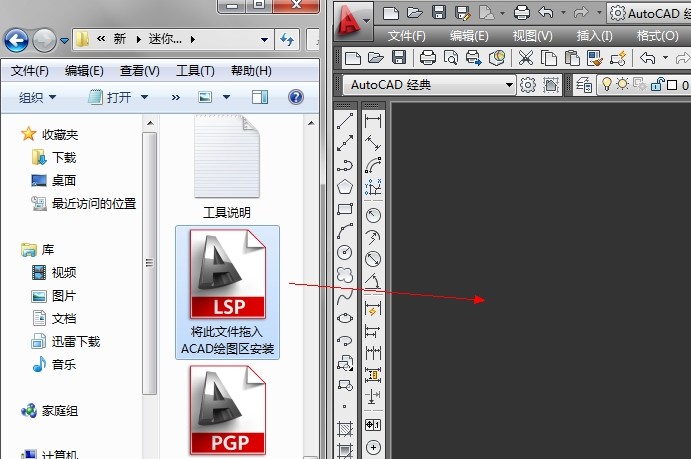
Task: Click the Publish icon in standard toolbar
Action: coord(474,58)
